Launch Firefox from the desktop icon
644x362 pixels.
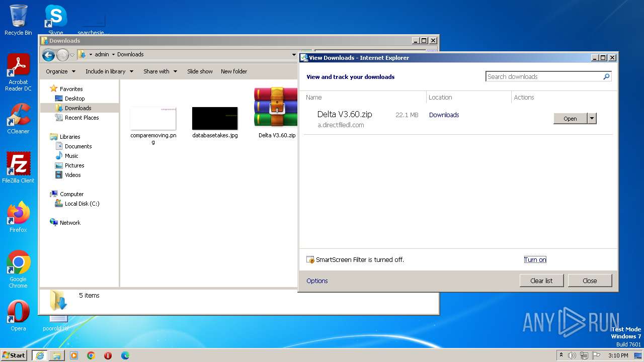pos(18,217)
